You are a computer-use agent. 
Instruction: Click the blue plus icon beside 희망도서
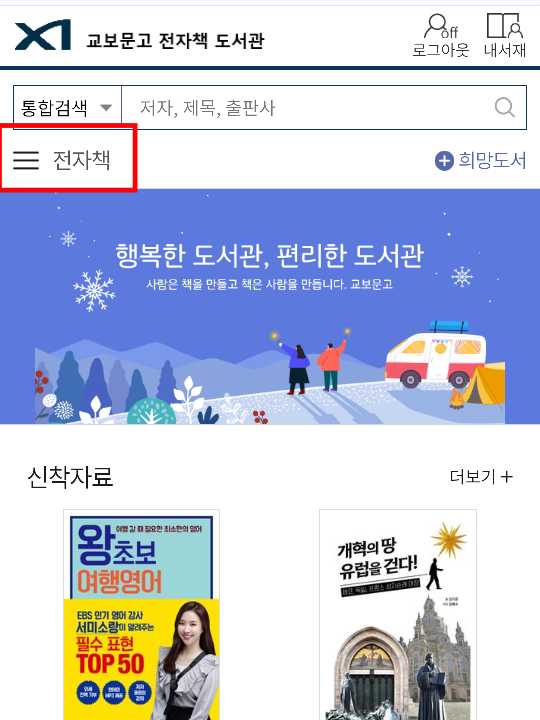coord(444,161)
